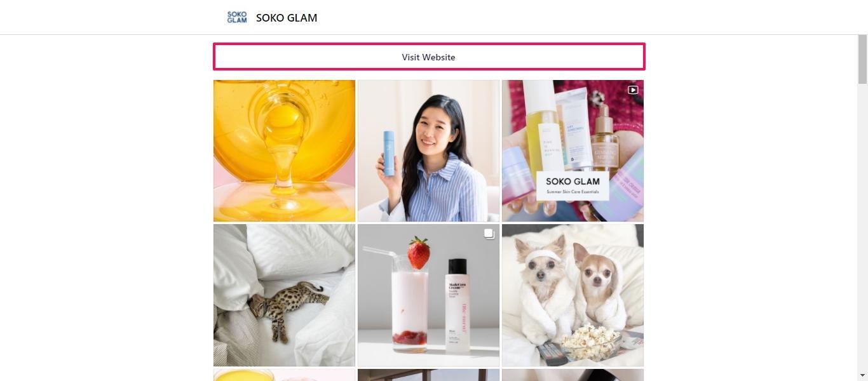Click the scroll up arrow on scrollbar
This screenshot has height=381, width=868.
(x=862, y=39)
